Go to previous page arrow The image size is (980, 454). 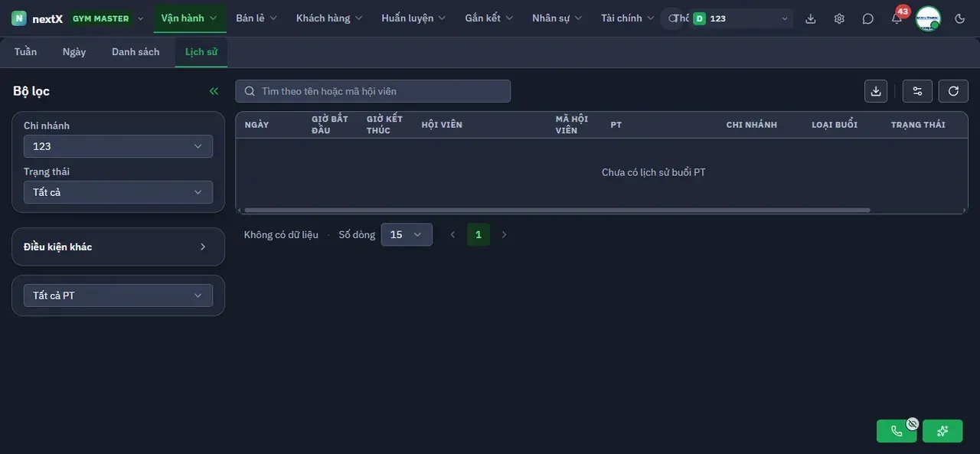(452, 234)
